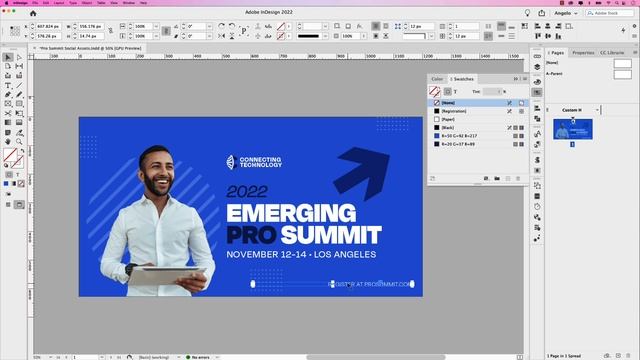
Task: Open the stroke style dropdown
Action: tap(325, 36)
